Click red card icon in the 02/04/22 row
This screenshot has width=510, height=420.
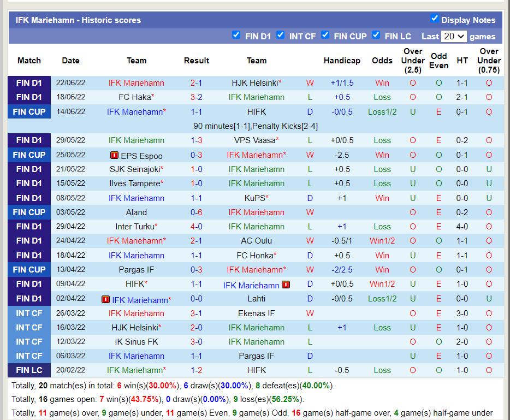[x=105, y=299]
